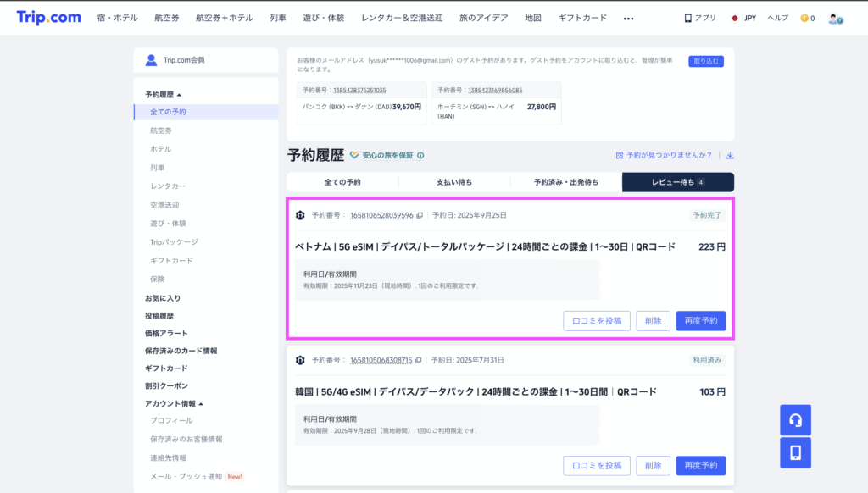This screenshot has height=493, width=868.
Task: Click the 口コミを投稿 review button
Action: point(597,321)
